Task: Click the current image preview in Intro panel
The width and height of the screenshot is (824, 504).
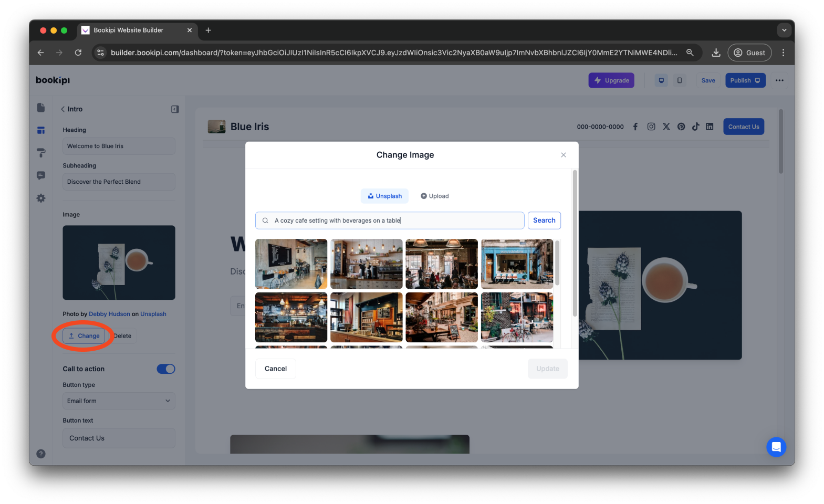Action: (x=119, y=263)
